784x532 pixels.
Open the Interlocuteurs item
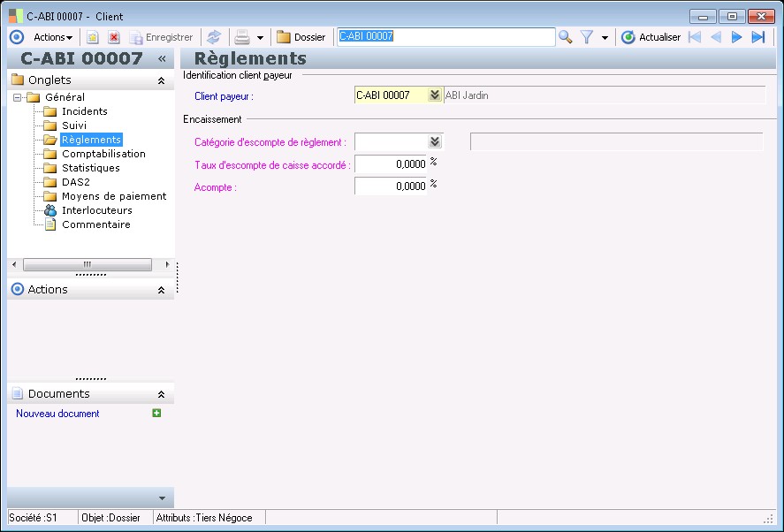point(97,210)
